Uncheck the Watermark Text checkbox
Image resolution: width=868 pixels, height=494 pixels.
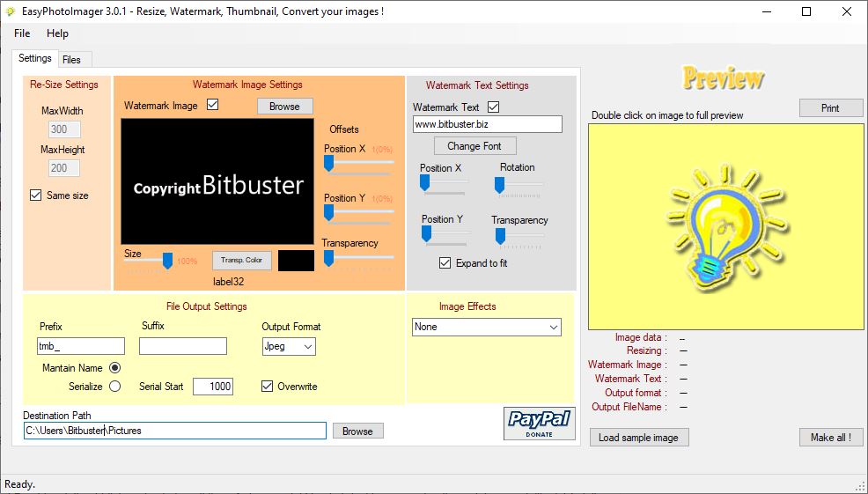(493, 107)
